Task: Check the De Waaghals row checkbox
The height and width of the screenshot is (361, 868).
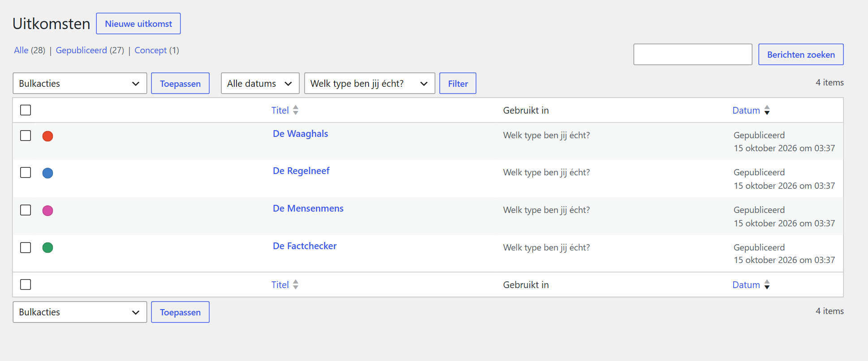Action: point(26,136)
